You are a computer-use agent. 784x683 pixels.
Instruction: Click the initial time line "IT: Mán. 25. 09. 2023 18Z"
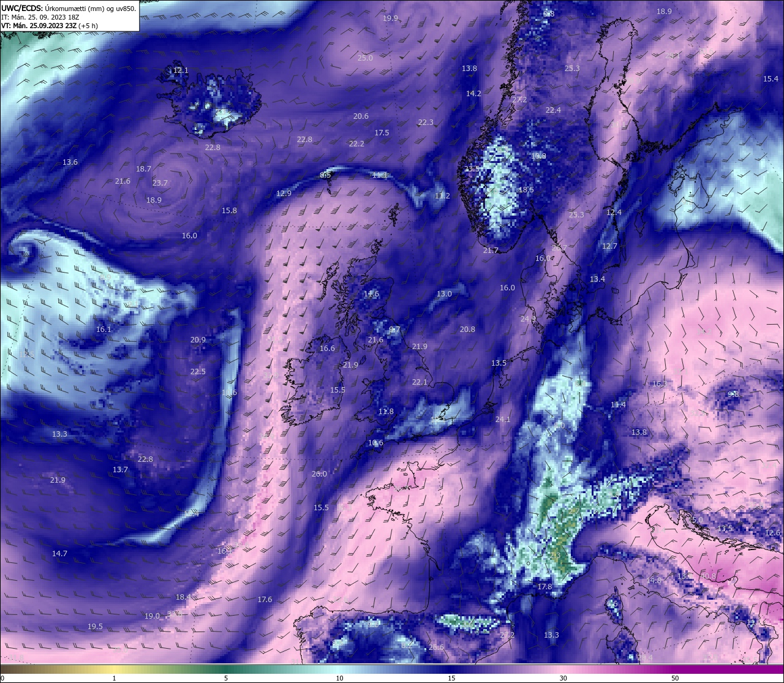point(40,17)
